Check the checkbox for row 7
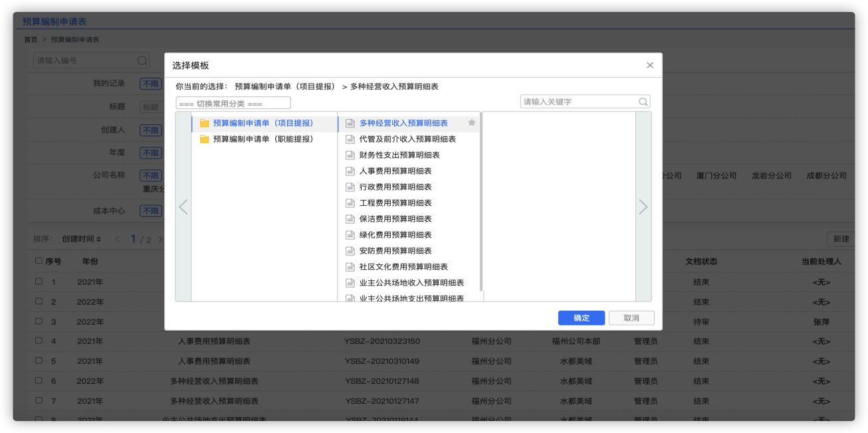This screenshot has width=868, height=433. point(39,400)
